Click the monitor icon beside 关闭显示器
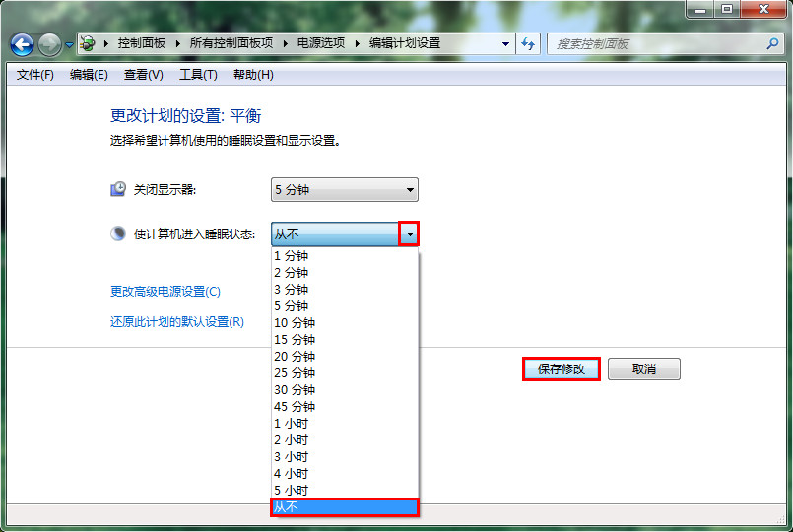Viewport: 793px width, 532px height. [x=118, y=189]
